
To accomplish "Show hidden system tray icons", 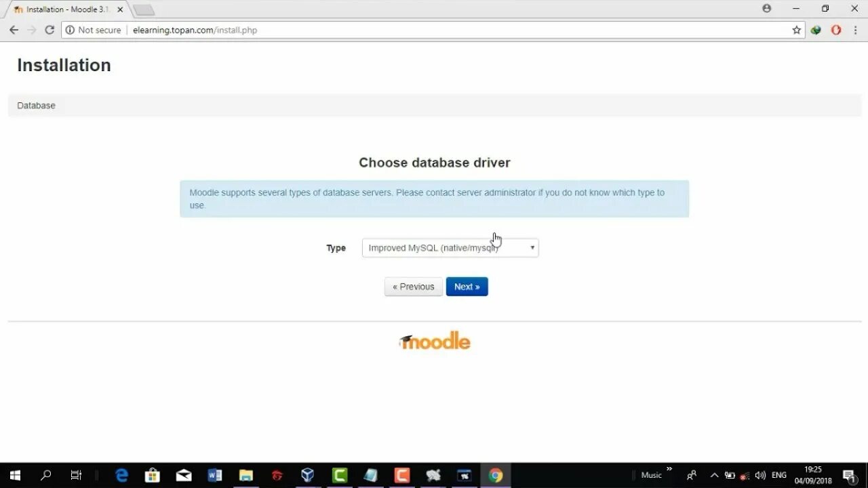I will (714, 475).
